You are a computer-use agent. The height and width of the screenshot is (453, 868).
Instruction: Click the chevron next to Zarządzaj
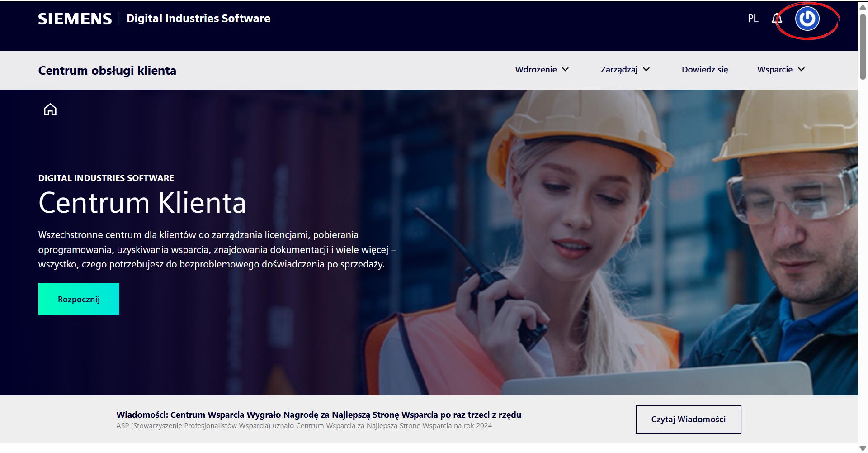click(x=646, y=69)
